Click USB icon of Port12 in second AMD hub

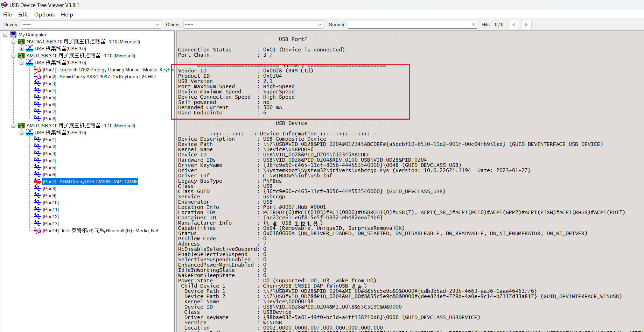[37, 217]
